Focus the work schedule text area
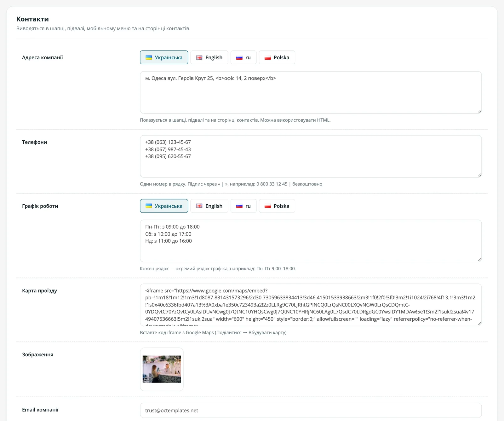The width and height of the screenshot is (504, 421). [x=311, y=241]
